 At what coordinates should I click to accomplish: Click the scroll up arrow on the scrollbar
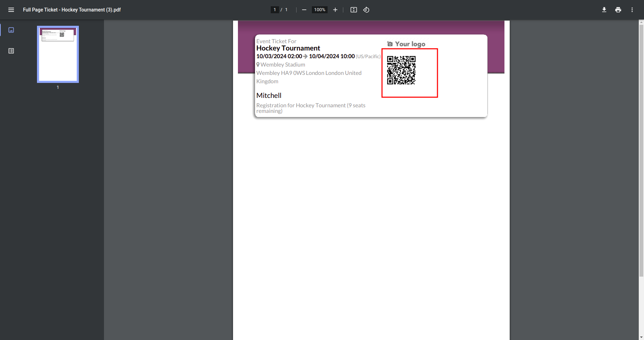click(x=641, y=22)
